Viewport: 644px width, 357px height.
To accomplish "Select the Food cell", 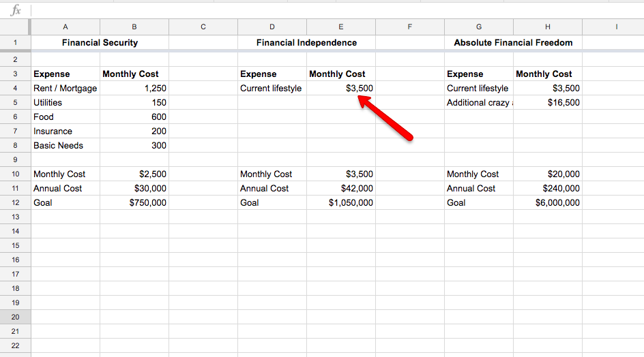I will (65, 117).
